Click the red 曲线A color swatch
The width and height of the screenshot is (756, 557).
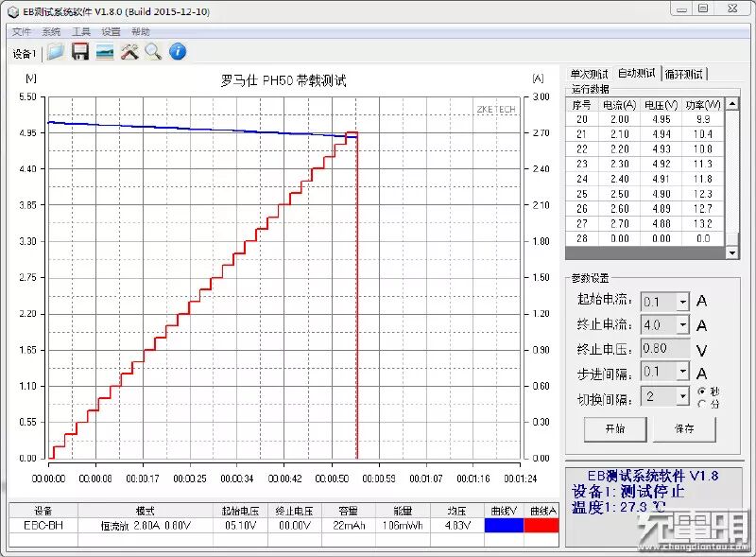coord(541,526)
